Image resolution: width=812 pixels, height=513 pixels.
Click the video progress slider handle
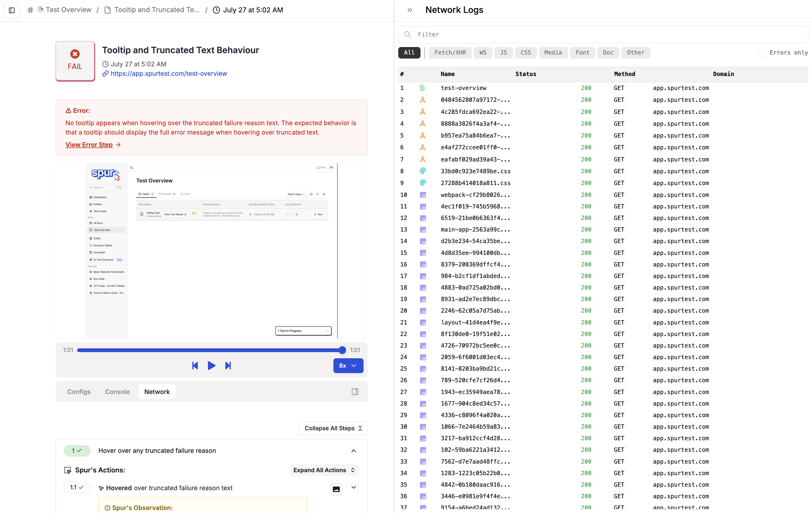342,350
